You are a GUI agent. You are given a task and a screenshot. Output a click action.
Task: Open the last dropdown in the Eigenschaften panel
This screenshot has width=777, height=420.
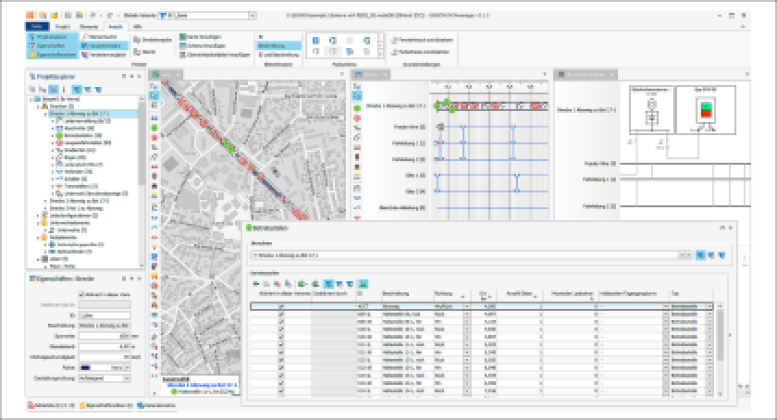tap(127, 378)
